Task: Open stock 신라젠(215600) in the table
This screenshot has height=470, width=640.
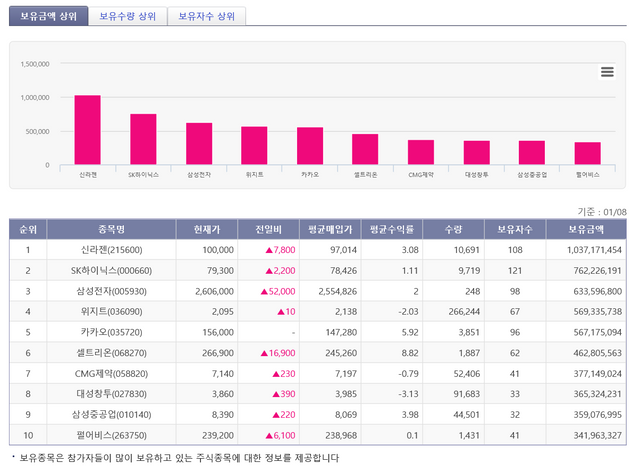Action: click(x=111, y=250)
